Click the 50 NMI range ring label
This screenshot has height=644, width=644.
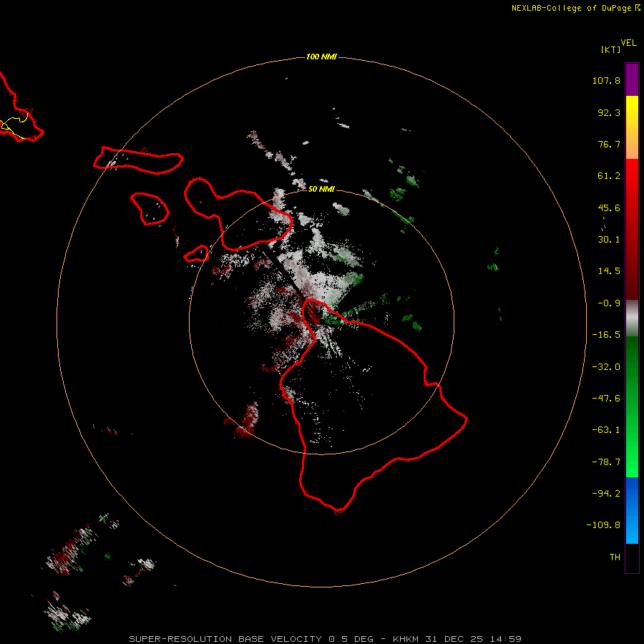pyautogui.click(x=321, y=189)
